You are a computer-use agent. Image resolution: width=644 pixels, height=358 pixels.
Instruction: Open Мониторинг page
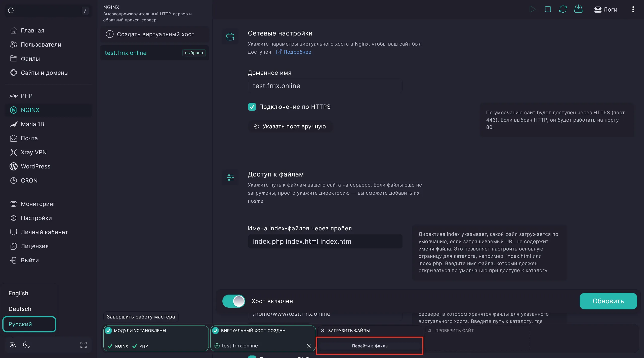coord(49,204)
